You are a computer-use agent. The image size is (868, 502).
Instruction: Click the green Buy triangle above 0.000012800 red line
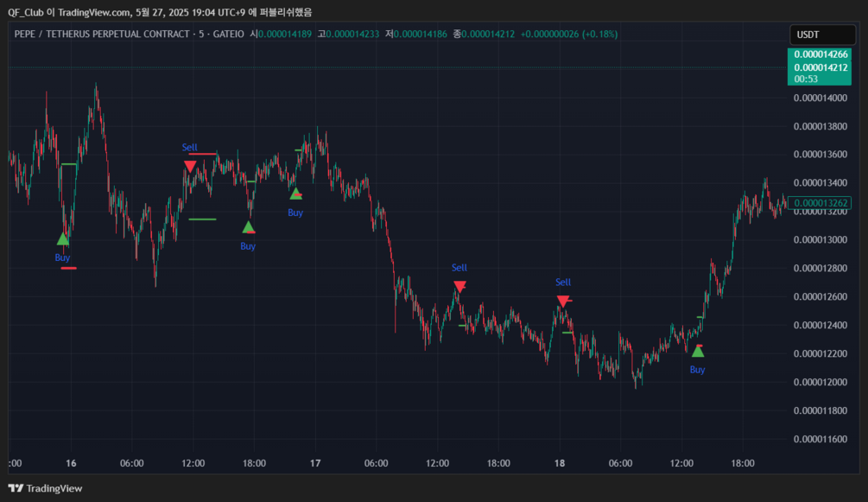point(63,239)
